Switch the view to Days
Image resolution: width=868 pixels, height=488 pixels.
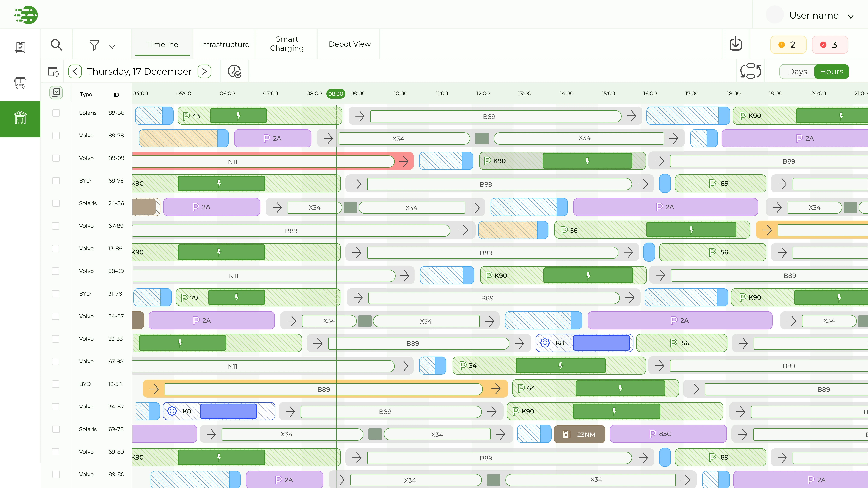[x=797, y=71]
